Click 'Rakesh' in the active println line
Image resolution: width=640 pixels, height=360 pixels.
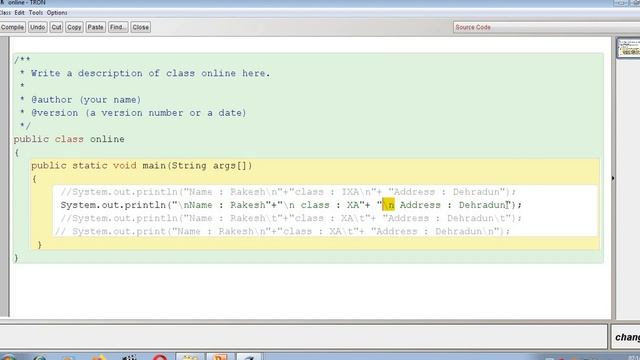pyautogui.click(x=248, y=205)
